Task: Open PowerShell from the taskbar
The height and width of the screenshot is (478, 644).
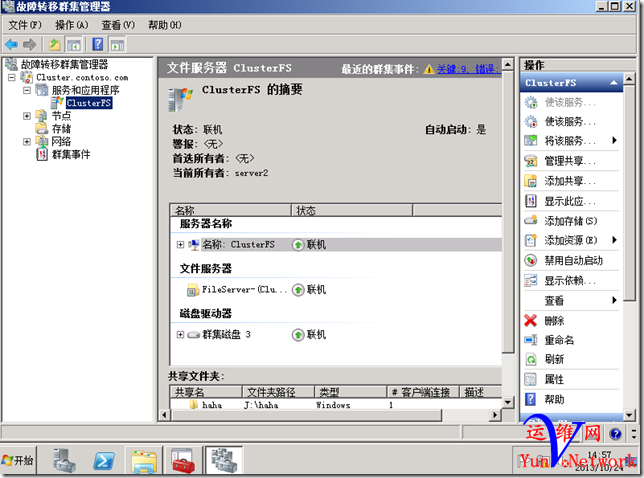Action: point(104,460)
